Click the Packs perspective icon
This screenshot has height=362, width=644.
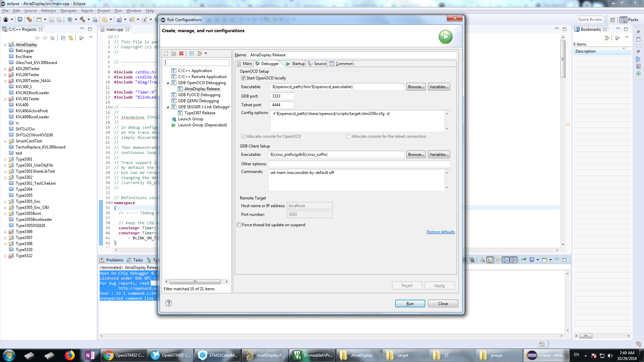point(624,20)
